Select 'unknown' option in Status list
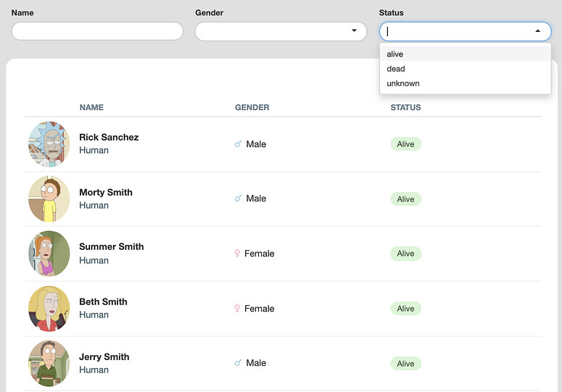The image size is (562, 392). (x=466, y=83)
